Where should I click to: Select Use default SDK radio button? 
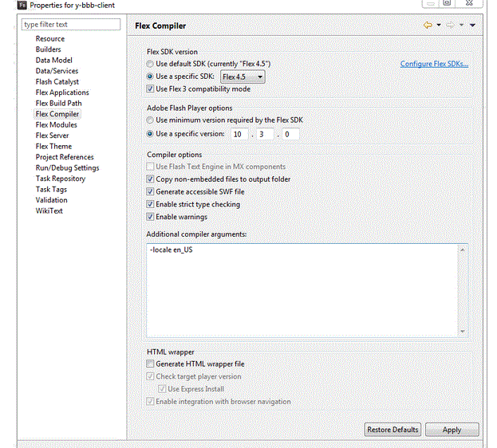click(151, 63)
